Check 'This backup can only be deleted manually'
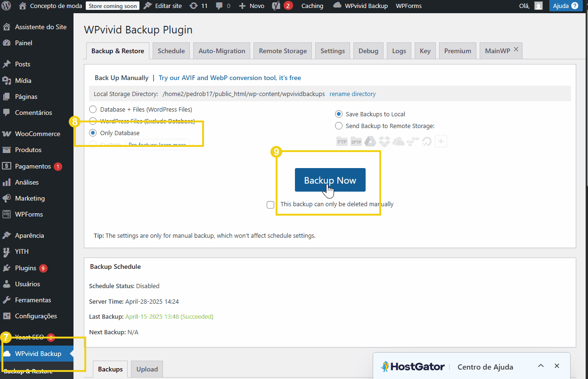 point(270,205)
